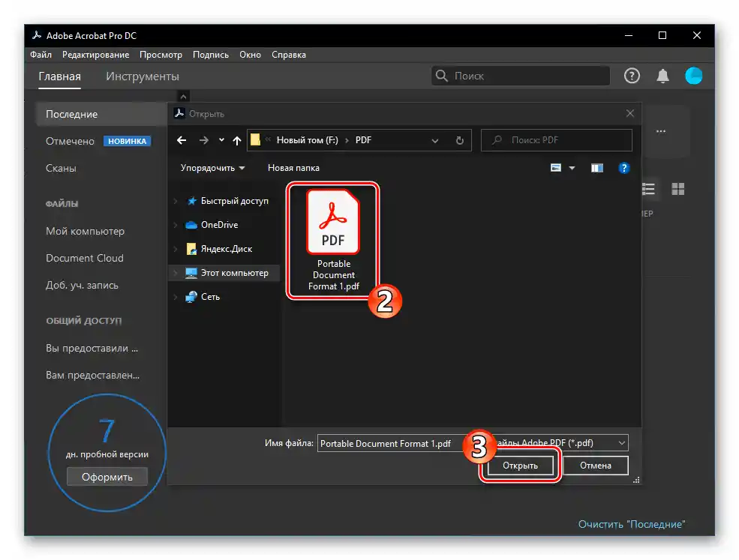This screenshot has width=739, height=560.
Task: Click the dialog blue help icon
Action: (x=623, y=168)
